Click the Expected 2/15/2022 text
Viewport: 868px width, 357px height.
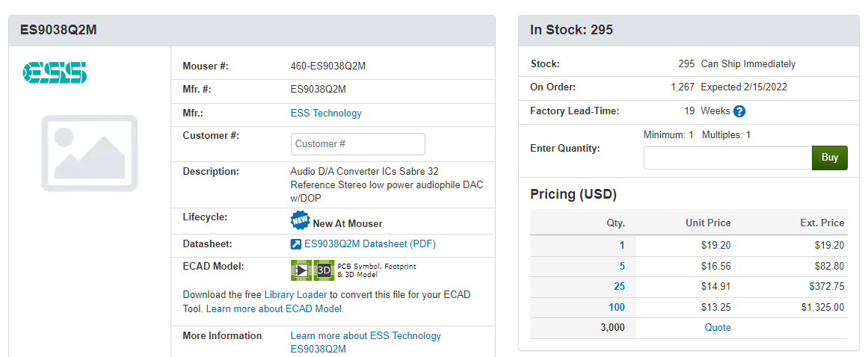[x=744, y=87]
